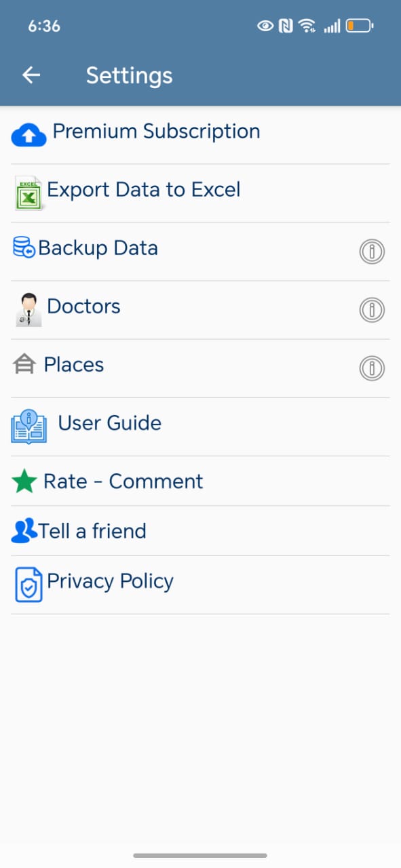Image resolution: width=401 pixels, height=868 pixels.
Task: Tap the open book User Guide icon
Action: [x=29, y=427]
